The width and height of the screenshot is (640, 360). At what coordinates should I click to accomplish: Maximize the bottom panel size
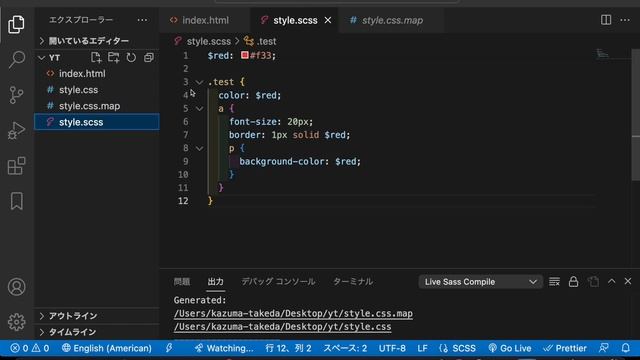coord(611,281)
